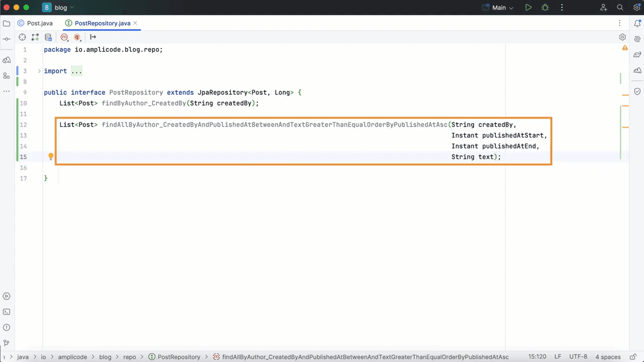Open the Services tool window icon
Viewport: 644px width, 362px height.
coord(6,296)
